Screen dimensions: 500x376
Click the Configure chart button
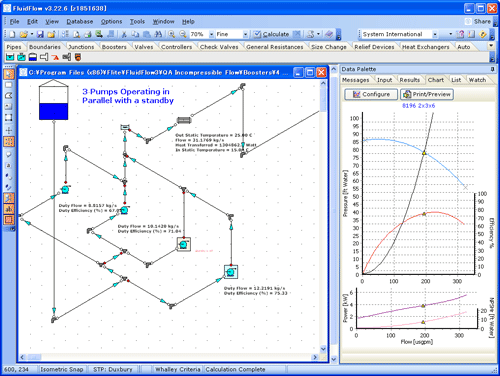point(371,94)
